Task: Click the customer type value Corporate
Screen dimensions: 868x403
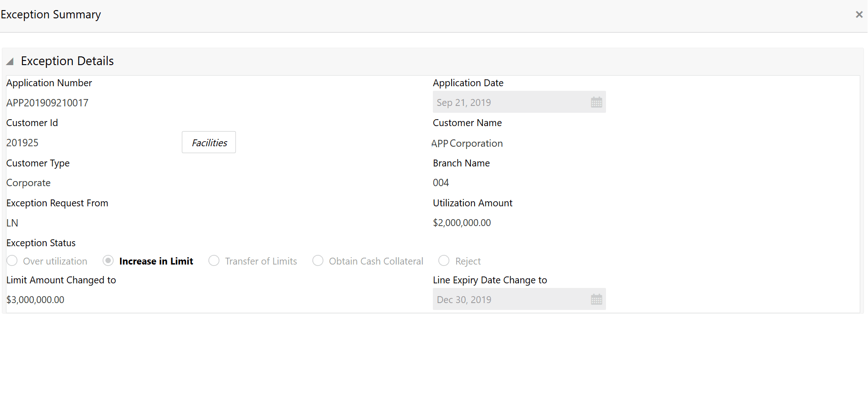Action: click(x=28, y=183)
